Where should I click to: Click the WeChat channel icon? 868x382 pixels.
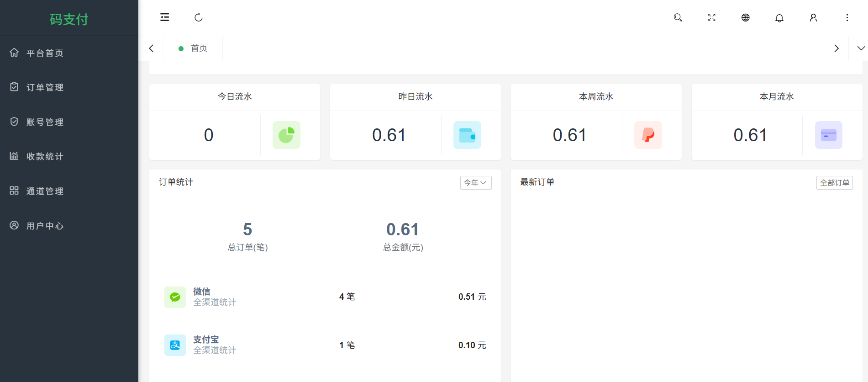coord(175,297)
